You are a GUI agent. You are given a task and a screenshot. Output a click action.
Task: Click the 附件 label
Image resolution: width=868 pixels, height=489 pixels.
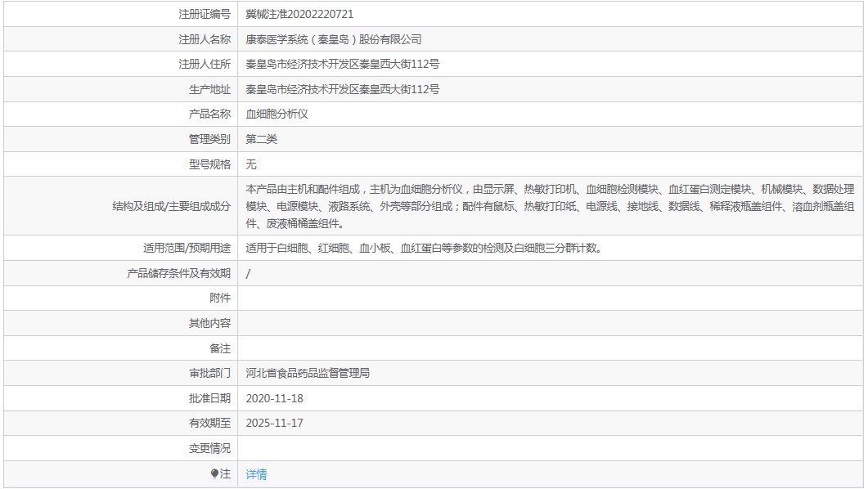[220, 298]
